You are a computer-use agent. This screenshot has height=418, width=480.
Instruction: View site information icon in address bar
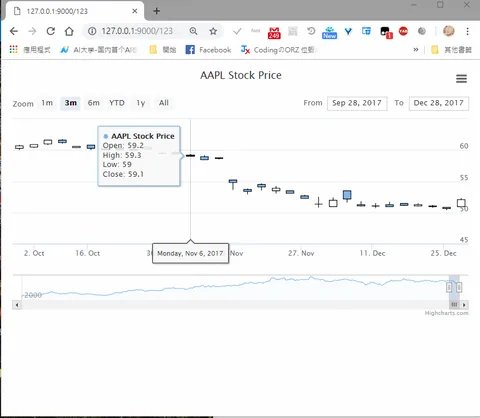click(x=92, y=31)
